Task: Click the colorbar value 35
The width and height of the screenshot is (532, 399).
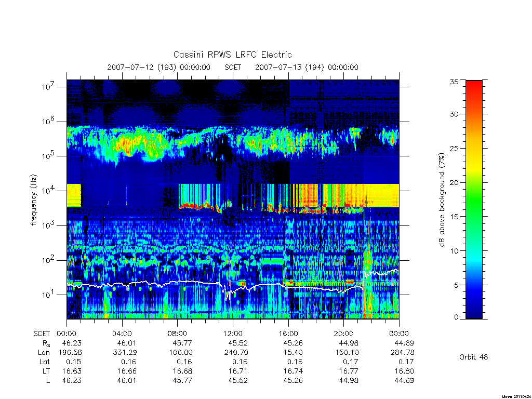Action: click(x=454, y=82)
